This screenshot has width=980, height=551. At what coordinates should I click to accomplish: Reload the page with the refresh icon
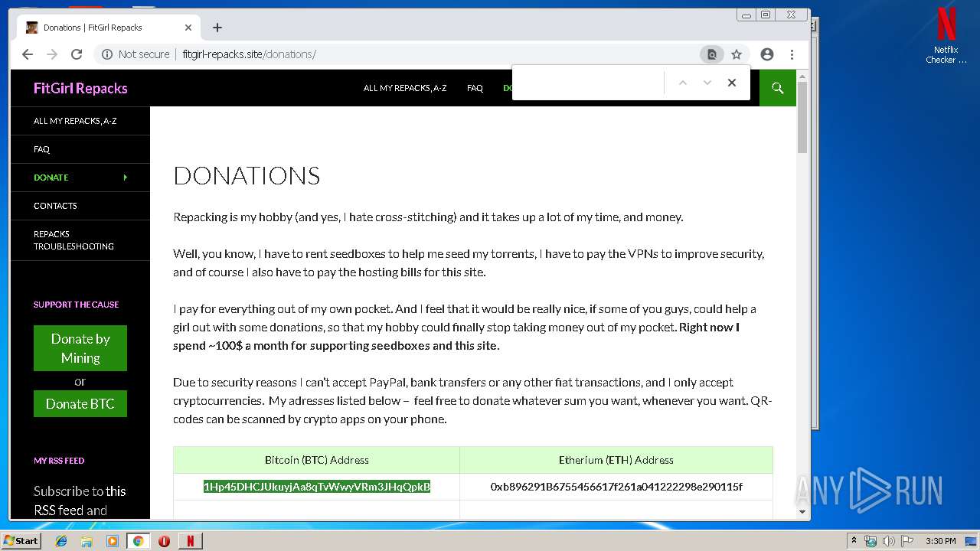pos(77,54)
